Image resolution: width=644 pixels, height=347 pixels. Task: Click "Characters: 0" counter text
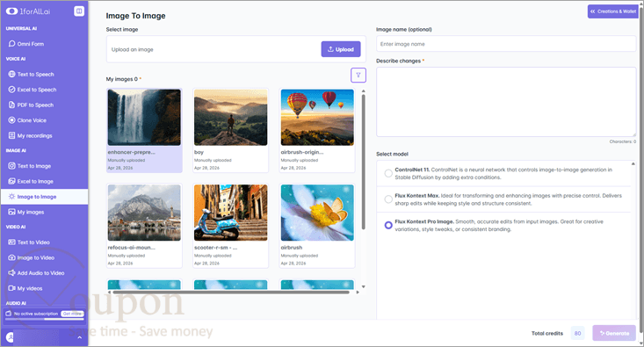pos(623,141)
